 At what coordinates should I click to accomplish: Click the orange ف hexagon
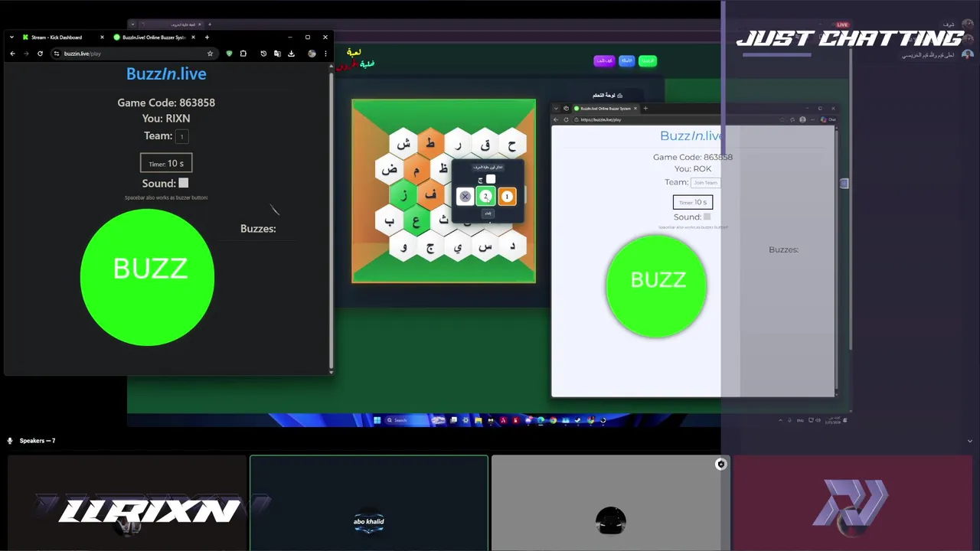pos(430,195)
